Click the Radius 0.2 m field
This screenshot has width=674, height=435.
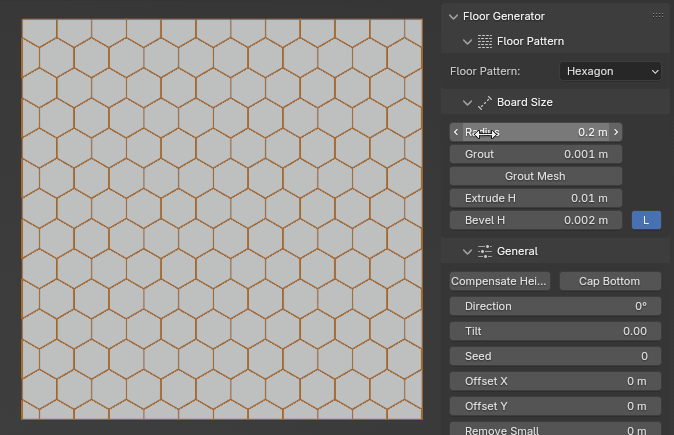(x=536, y=132)
